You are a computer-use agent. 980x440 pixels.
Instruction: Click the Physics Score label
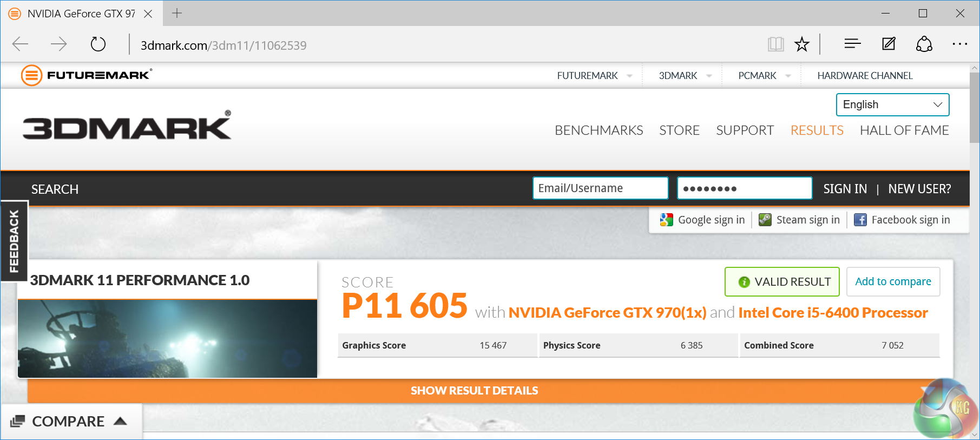pos(571,345)
